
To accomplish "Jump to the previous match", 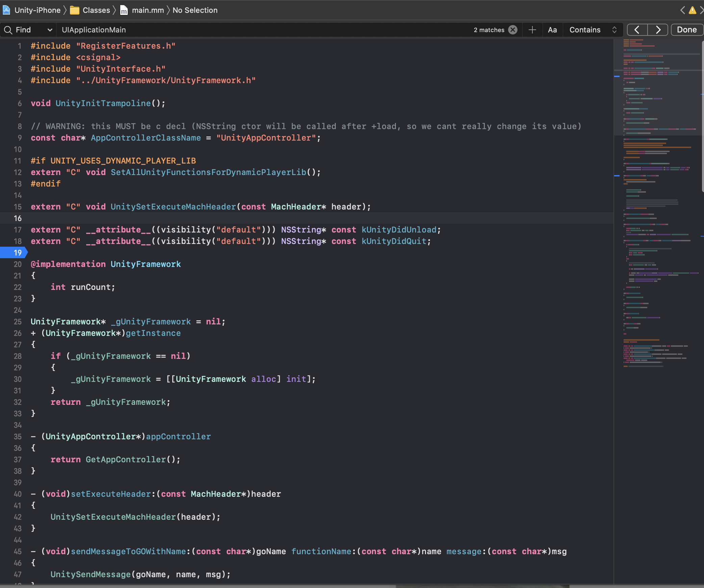I will click(x=637, y=30).
